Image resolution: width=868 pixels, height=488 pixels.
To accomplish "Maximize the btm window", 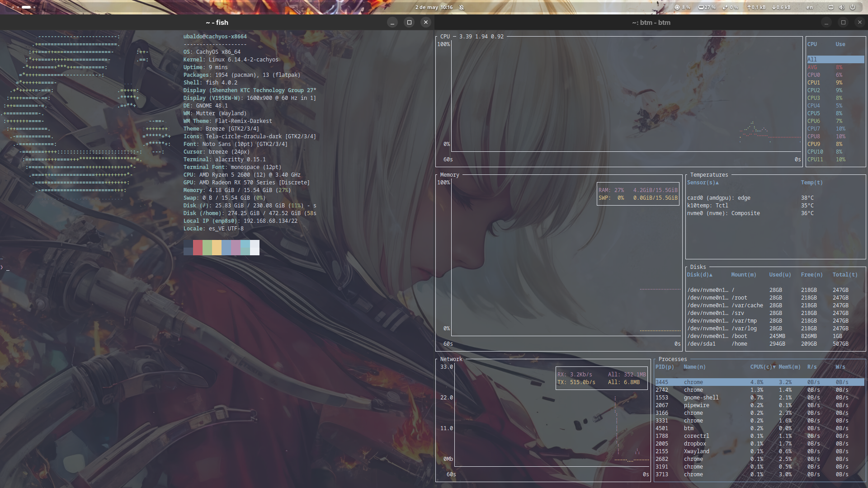I will 843,22.
